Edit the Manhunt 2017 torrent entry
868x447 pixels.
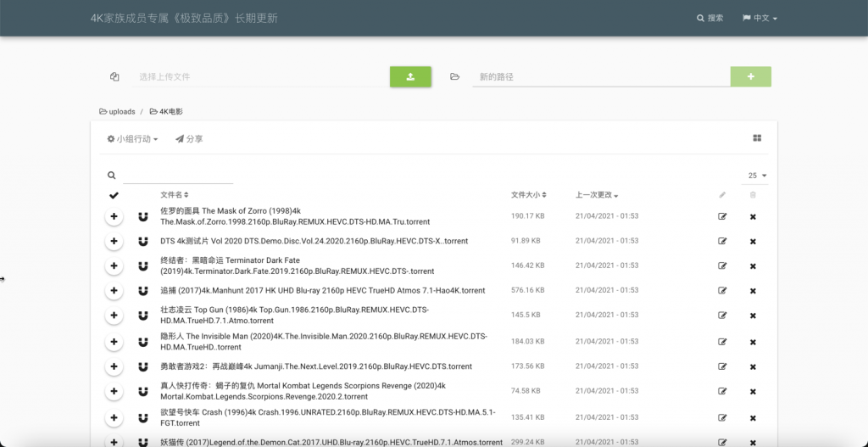[722, 291]
